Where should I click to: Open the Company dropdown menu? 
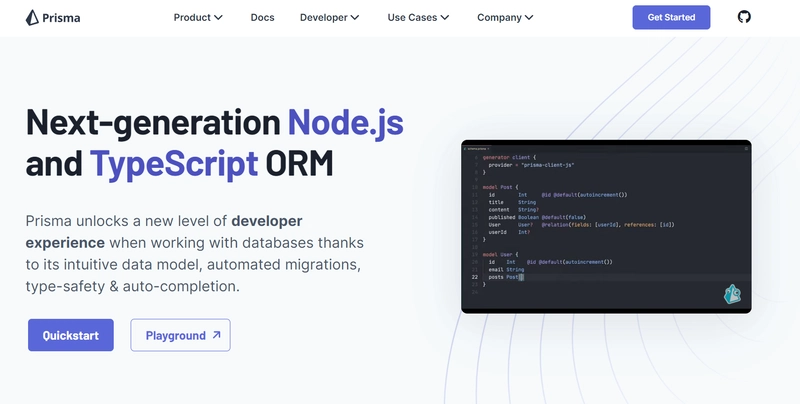[x=505, y=17]
